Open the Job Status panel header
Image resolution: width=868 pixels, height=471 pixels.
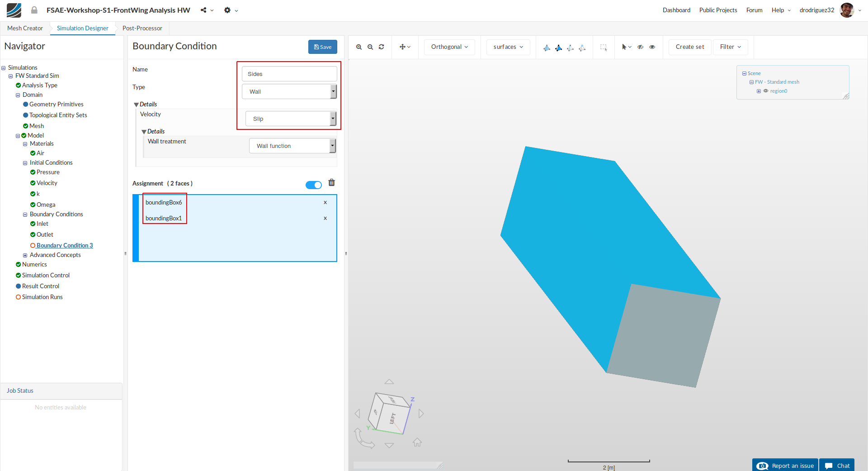pos(61,391)
